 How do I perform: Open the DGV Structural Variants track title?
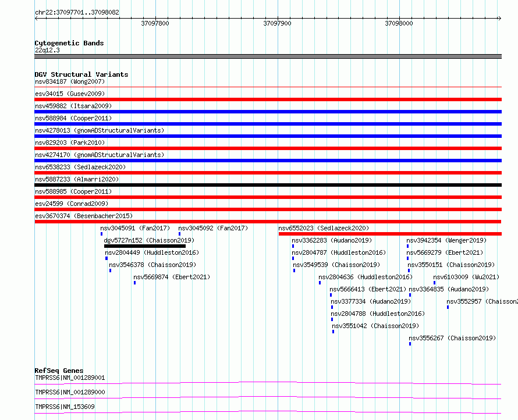pos(81,74)
